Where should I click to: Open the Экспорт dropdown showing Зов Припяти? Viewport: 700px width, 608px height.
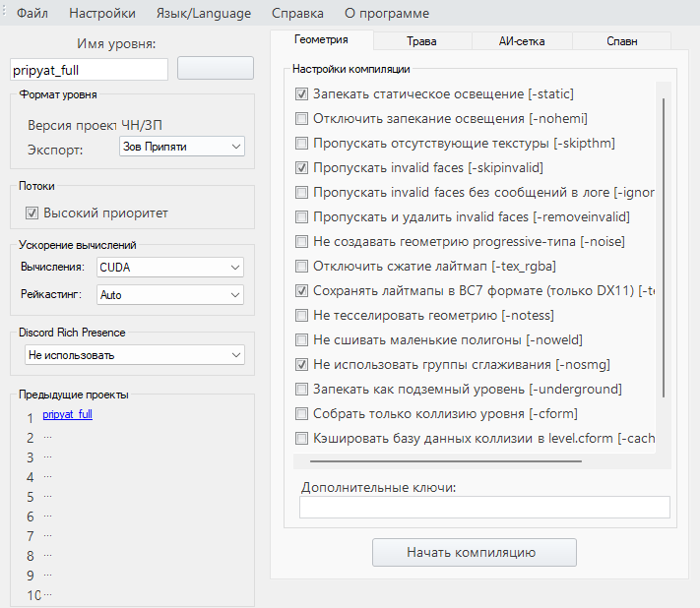coord(182,147)
